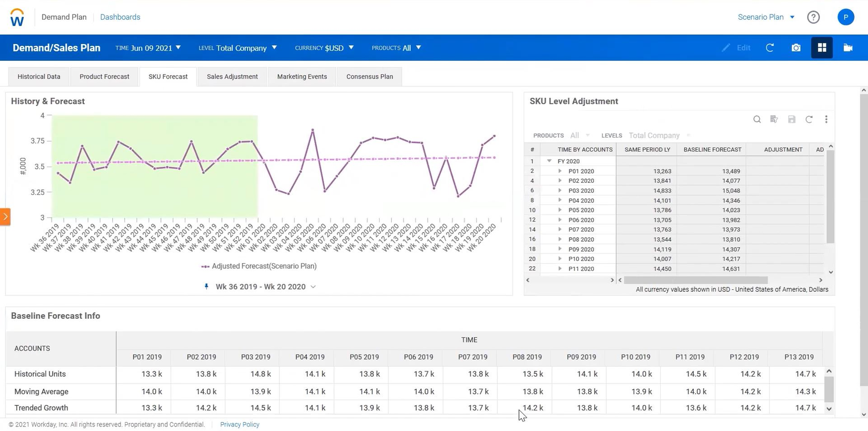This screenshot has width=868, height=431.
Task: Open the Privacy Policy link
Action: (x=240, y=425)
